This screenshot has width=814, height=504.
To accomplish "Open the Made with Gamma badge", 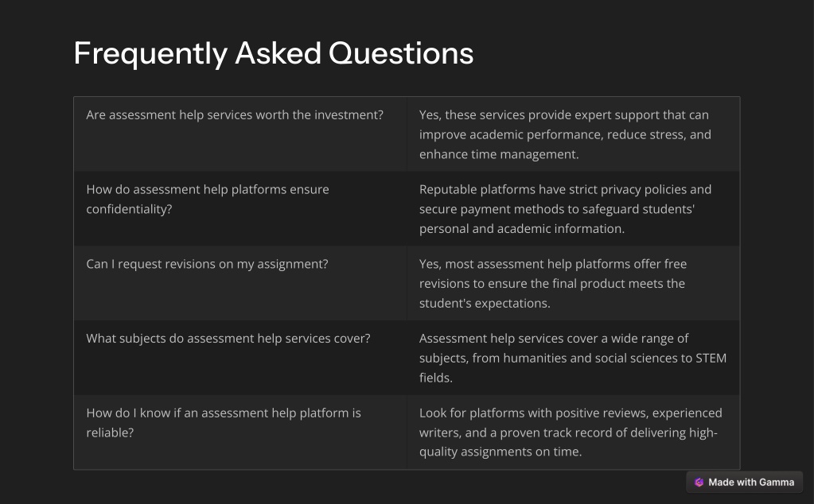I will (745, 483).
